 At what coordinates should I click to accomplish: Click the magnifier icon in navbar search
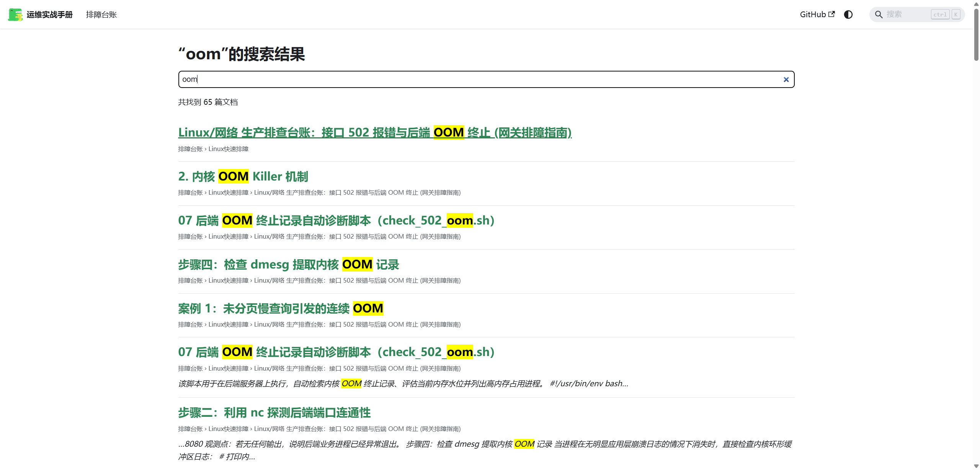click(x=879, y=15)
